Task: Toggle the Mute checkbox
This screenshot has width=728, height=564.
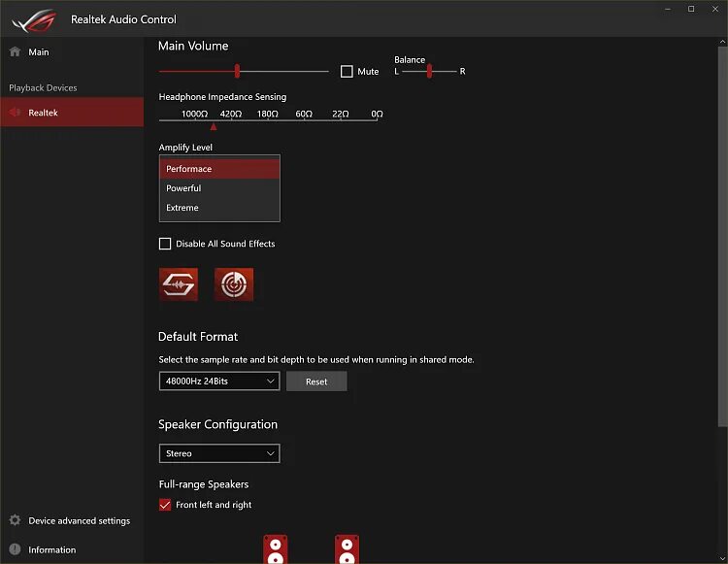Action: 347,72
